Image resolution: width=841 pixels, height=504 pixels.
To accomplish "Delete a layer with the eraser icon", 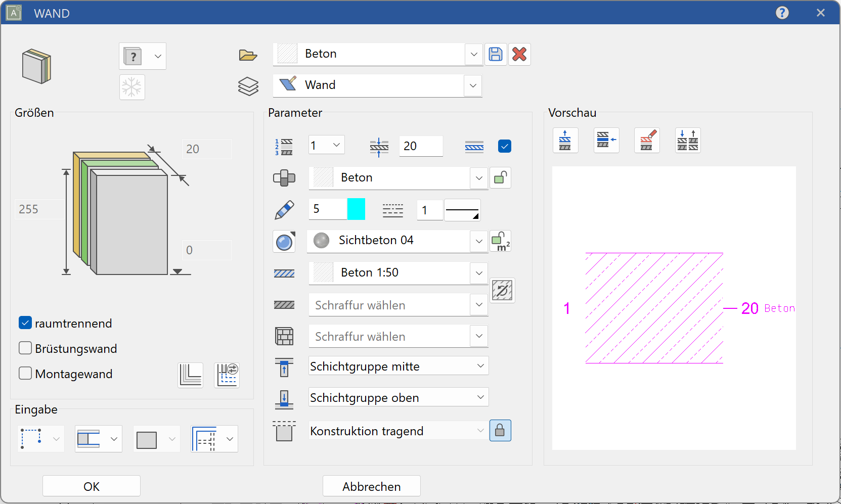I will (647, 140).
